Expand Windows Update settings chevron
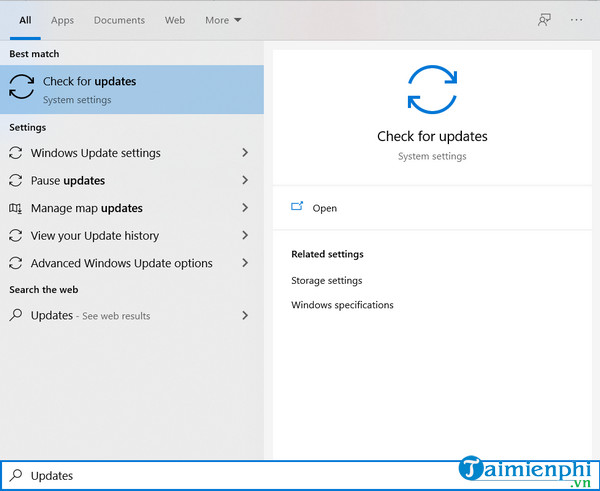The image size is (600, 491). 245,153
